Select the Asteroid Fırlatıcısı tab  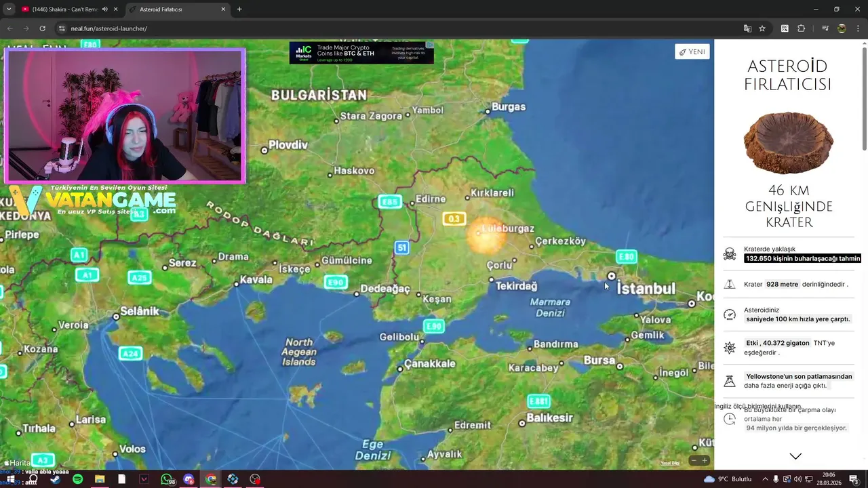click(178, 9)
